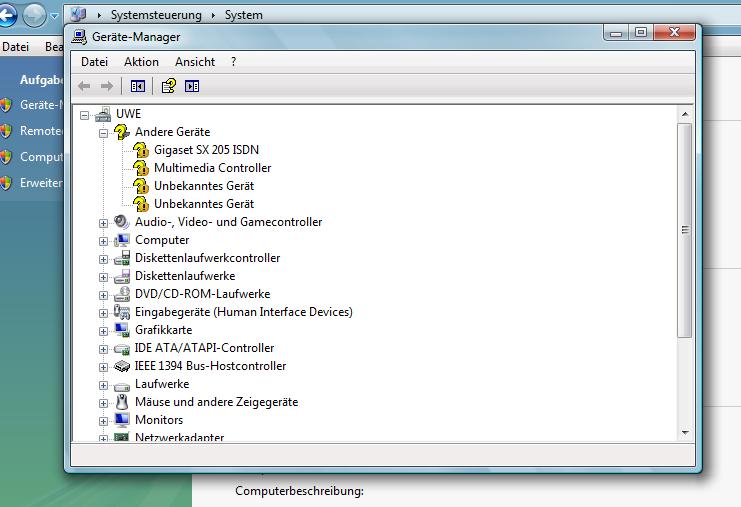This screenshot has width=741, height=507.
Task: Click the scroll up arrow of device list
Action: tap(685, 114)
